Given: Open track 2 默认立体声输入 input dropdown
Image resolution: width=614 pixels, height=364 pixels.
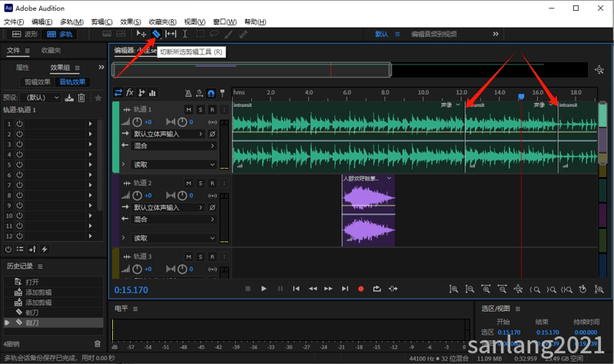Looking at the screenshot, I should (168, 207).
